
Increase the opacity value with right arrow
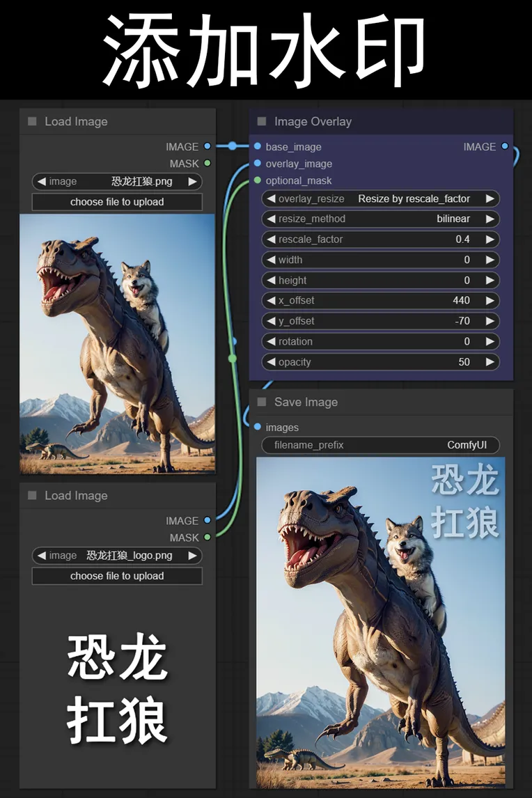(x=490, y=362)
